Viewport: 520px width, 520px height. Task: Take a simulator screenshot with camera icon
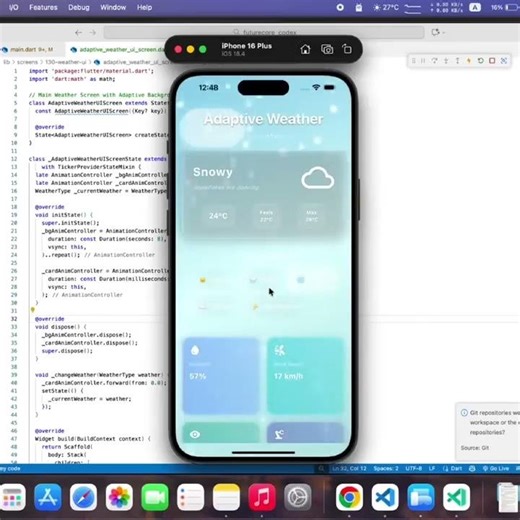click(x=327, y=49)
